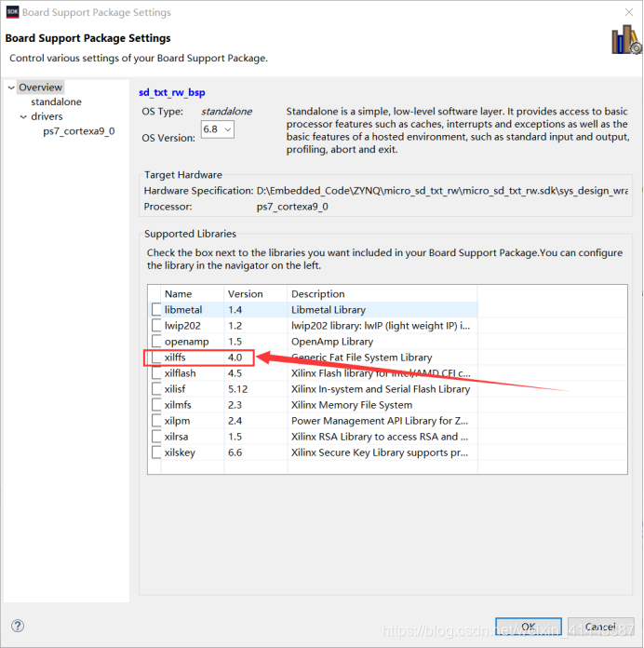Check the libmetal library checkbox
The height and width of the screenshot is (648, 644).
(156, 309)
